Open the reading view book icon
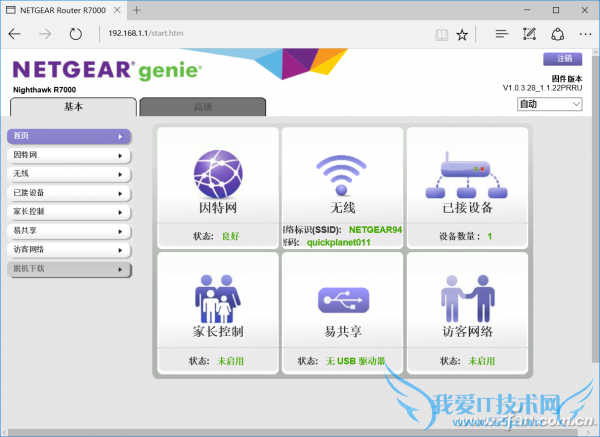600x437 pixels. (x=442, y=35)
